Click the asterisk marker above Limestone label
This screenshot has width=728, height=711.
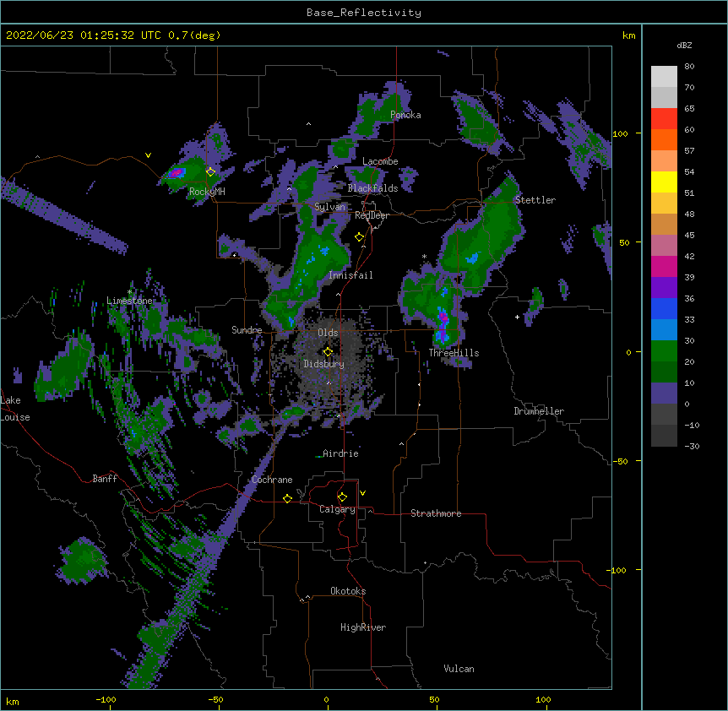(130, 292)
